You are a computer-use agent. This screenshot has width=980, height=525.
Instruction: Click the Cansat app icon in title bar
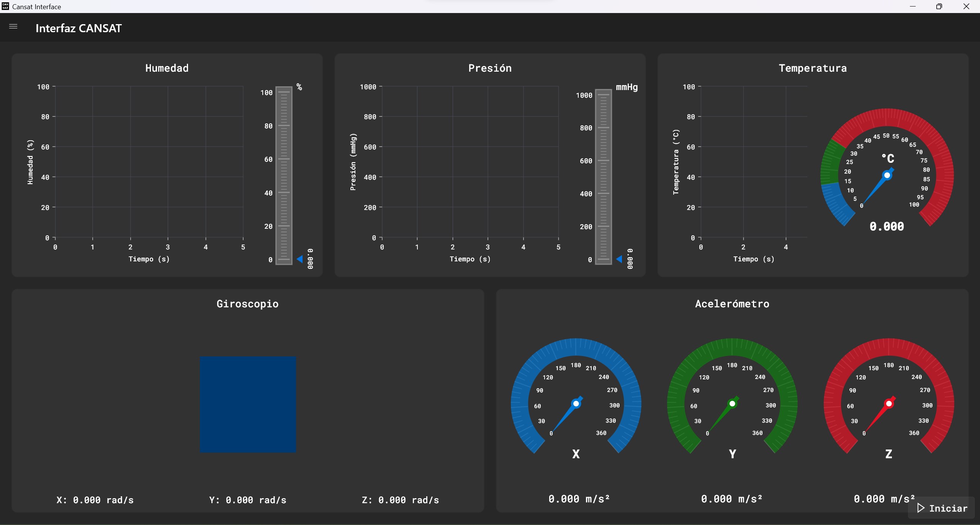click(x=5, y=6)
